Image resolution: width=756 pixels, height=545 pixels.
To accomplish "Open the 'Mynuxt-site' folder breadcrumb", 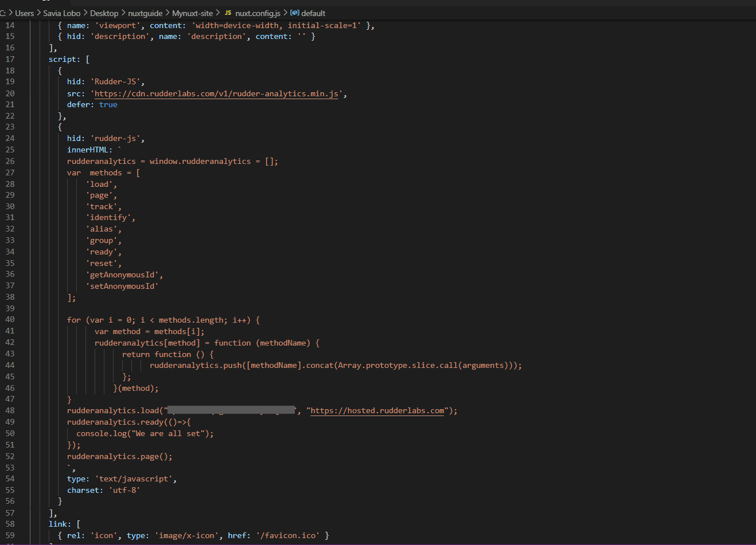I will click(x=192, y=13).
